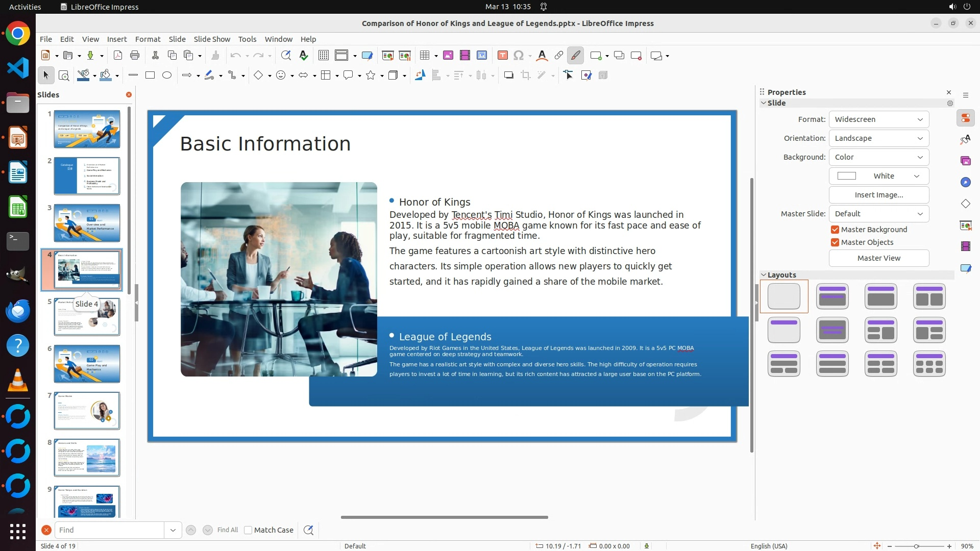Enable the Match Case checkbox
The image size is (980, 551).
tap(248, 530)
